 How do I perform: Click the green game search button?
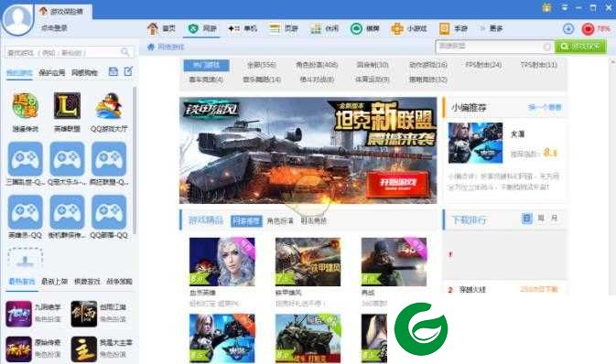tap(580, 47)
